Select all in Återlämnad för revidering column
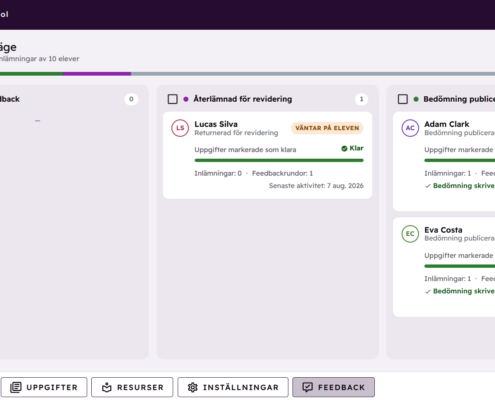Image resolution: width=495 pixels, height=400 pixels. tap(172, 99)
